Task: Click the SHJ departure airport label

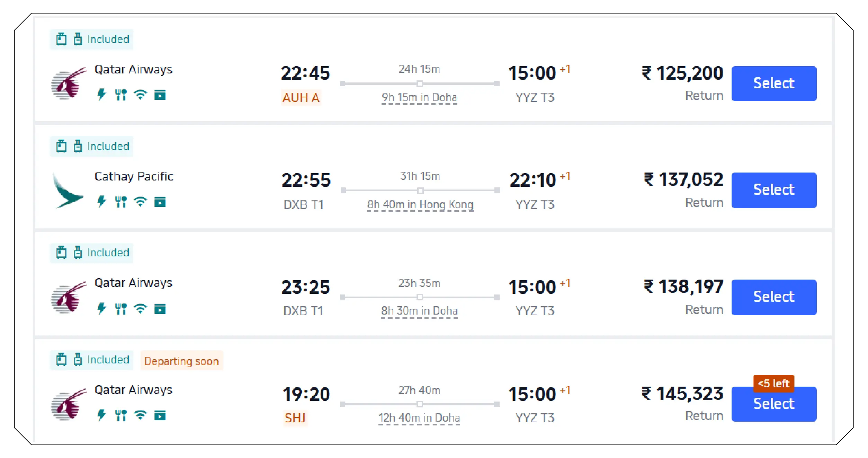Action: click(295, 418)
